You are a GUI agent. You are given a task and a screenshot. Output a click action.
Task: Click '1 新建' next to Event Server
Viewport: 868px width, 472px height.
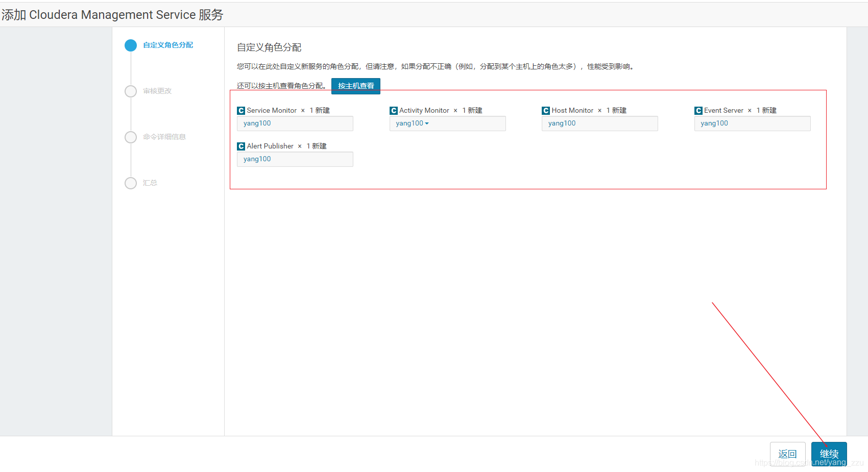tap(766, 111)
